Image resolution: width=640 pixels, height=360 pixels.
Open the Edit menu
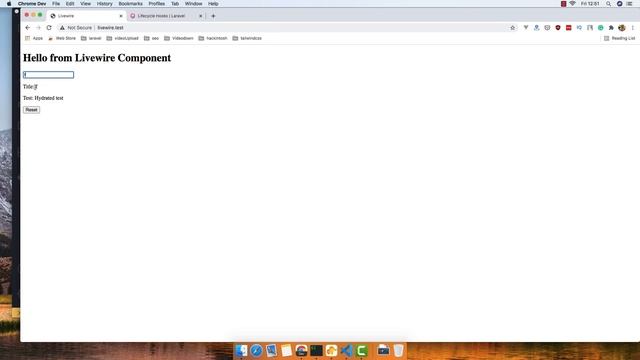[x=70, y=4]
